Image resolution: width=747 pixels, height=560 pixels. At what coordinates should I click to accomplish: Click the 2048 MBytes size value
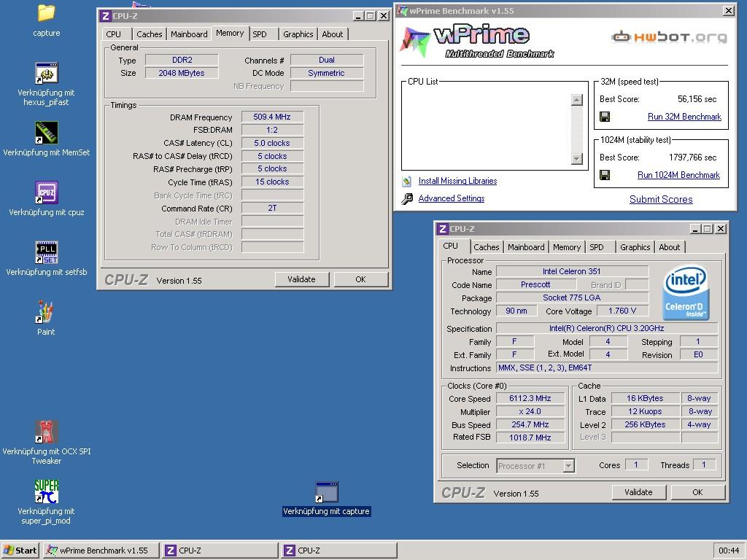182,73
